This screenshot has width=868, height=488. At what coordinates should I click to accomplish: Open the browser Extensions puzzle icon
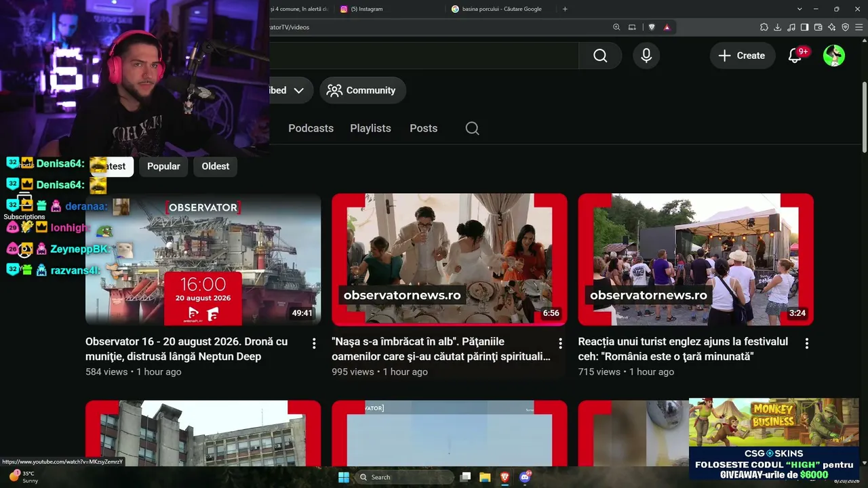(x=764, y=27)
